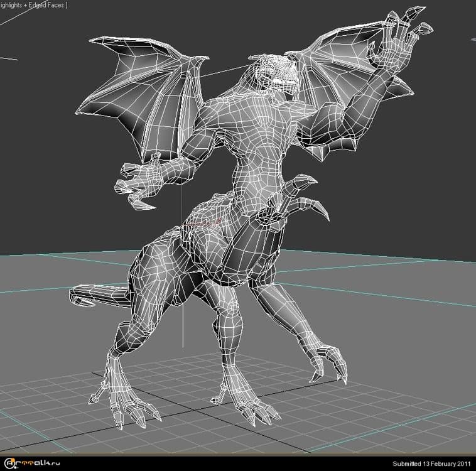
Task: Click the ArtTalk.ru logo watermark
Action: 31,463
